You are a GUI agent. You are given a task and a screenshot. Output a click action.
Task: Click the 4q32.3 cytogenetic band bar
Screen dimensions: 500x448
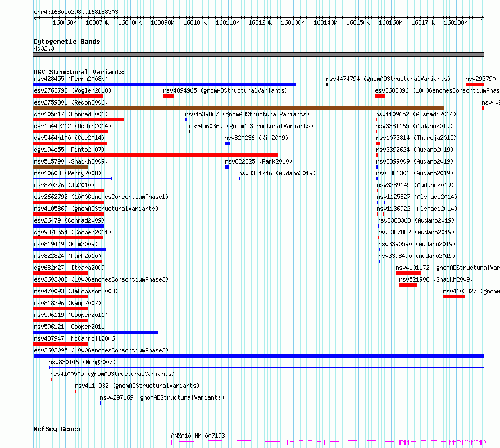tap(258, 55)
